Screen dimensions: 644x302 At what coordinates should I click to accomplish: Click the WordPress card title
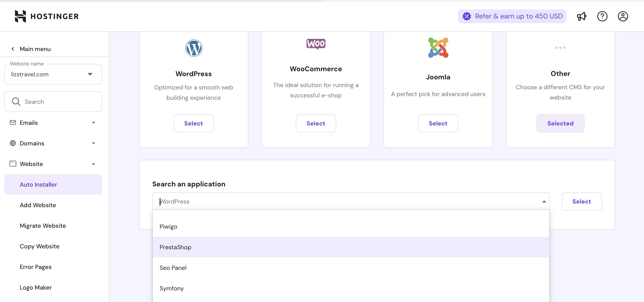(x=194, y=74)
